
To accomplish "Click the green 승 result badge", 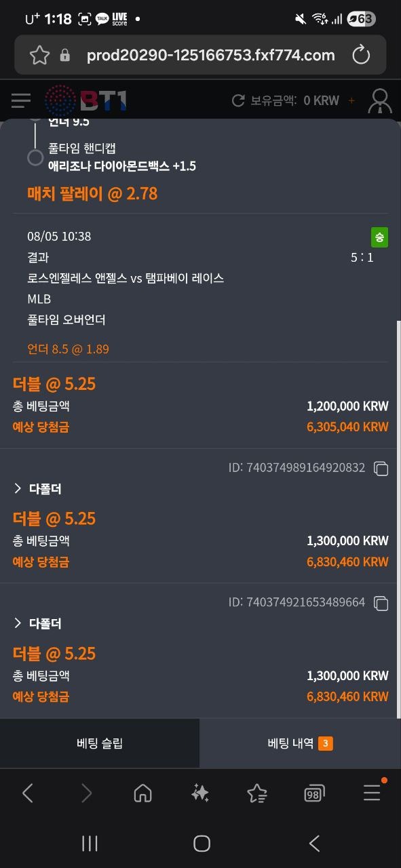I will point(379,237).
